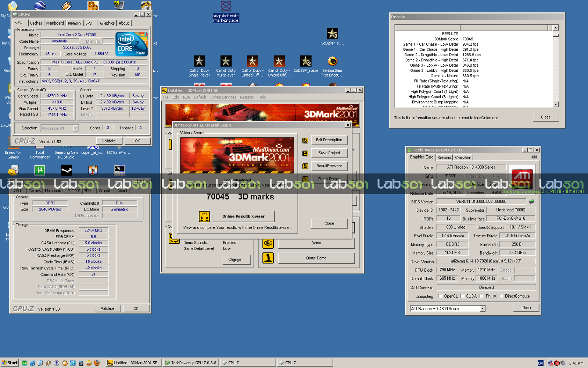This screenshot has width=588, height=368.
Task: Click Firefox icon in quick launch
Action: pos(97,363)
